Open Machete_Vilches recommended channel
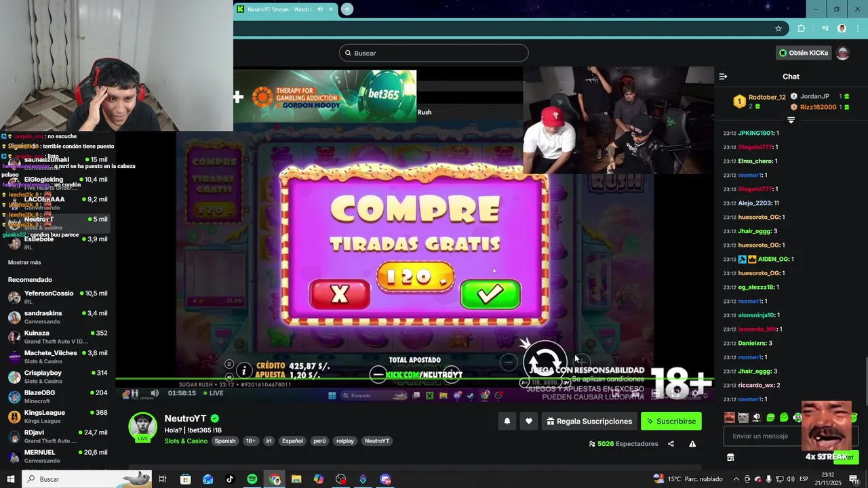 [x=58, y=357]
